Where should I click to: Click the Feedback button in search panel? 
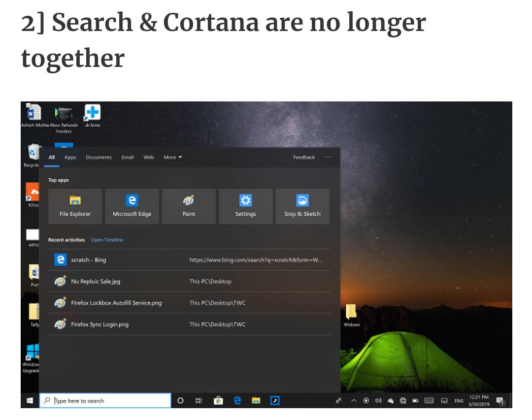304,157
